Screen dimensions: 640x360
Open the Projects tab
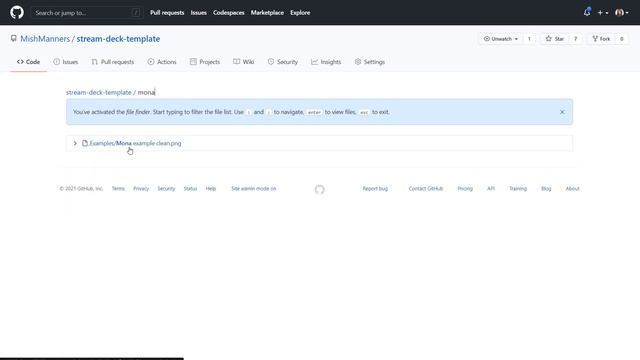[205, 62]
